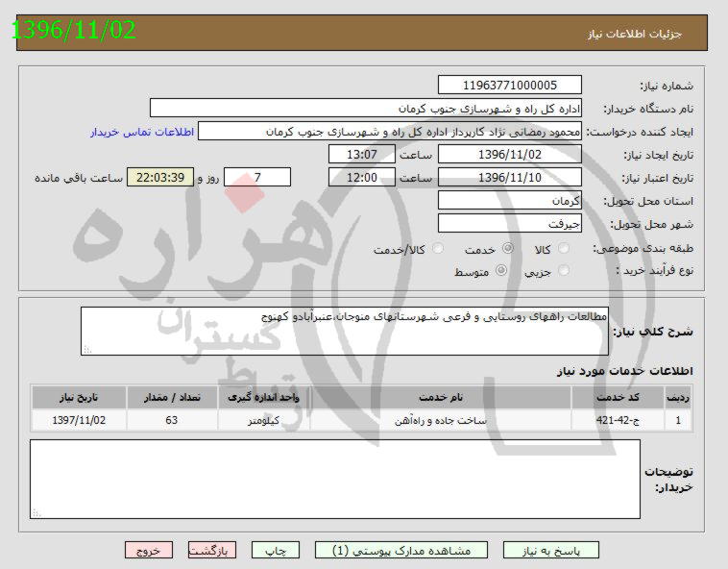728x569 pixels.
Task: Select the خدمت radio button
Action: [x=508, y=249]
